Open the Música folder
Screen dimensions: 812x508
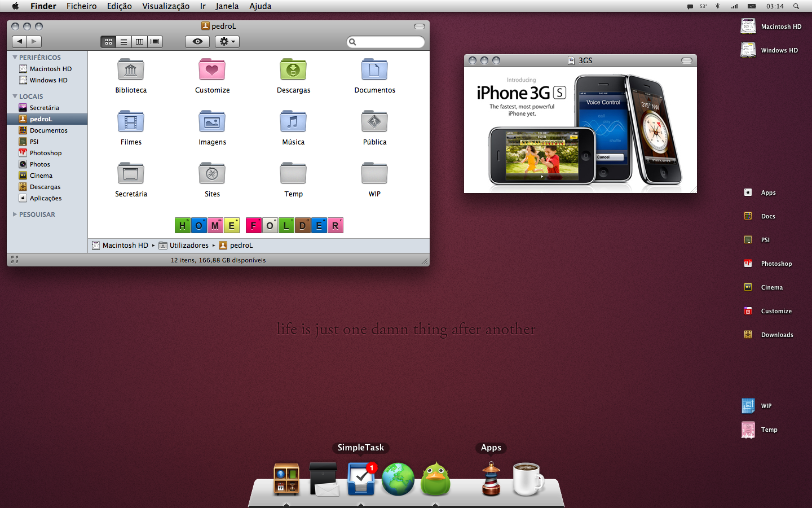[293, 122]
